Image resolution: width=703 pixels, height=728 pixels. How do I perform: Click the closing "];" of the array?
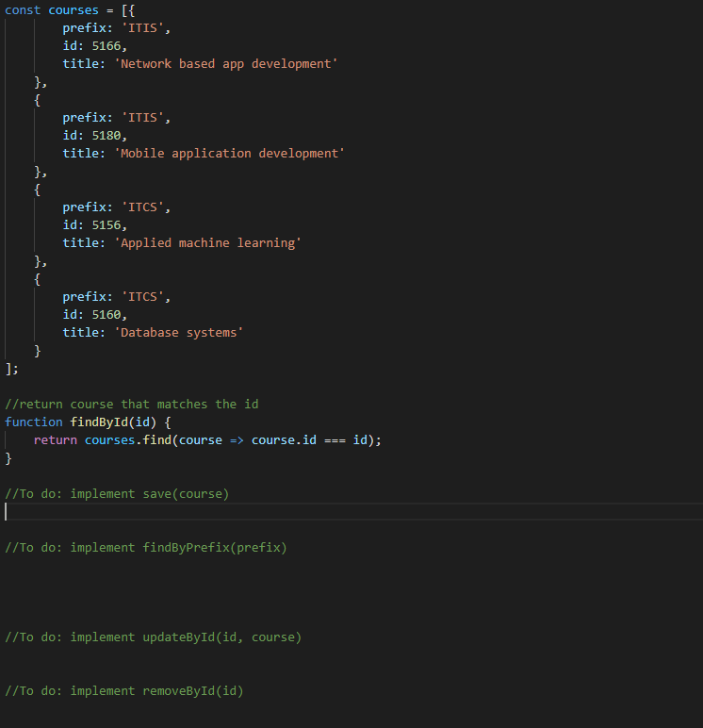(11, 369)
